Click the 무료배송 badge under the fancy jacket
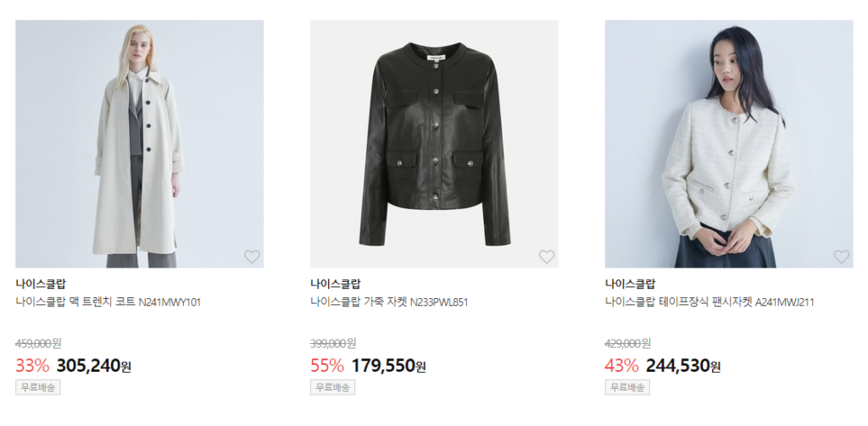 (627, 388)
